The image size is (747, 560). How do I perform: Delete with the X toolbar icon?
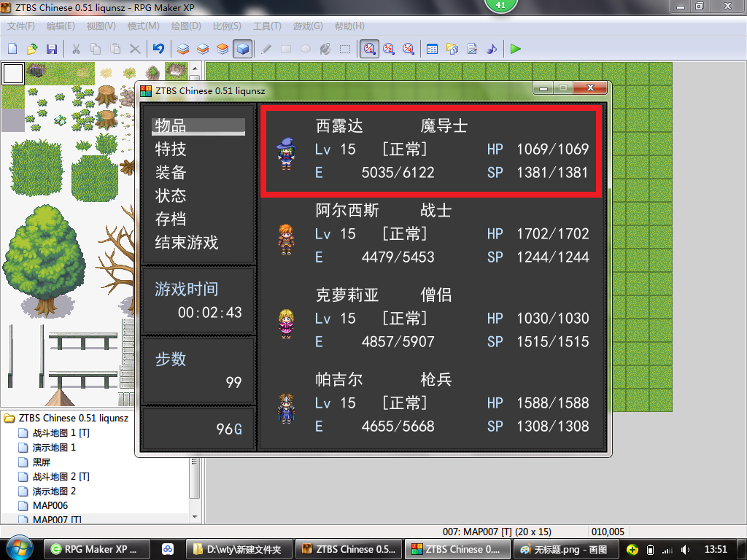[x=135, y=49]
